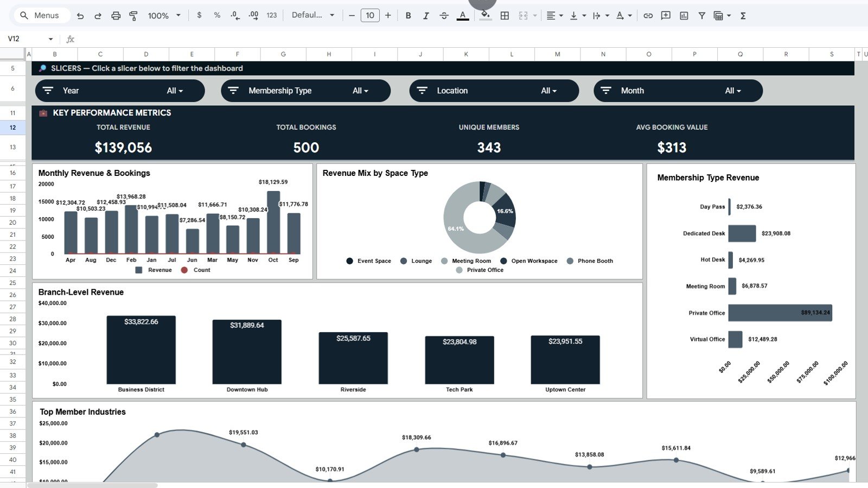Click the Event Space legend entry

pos(368,261)
